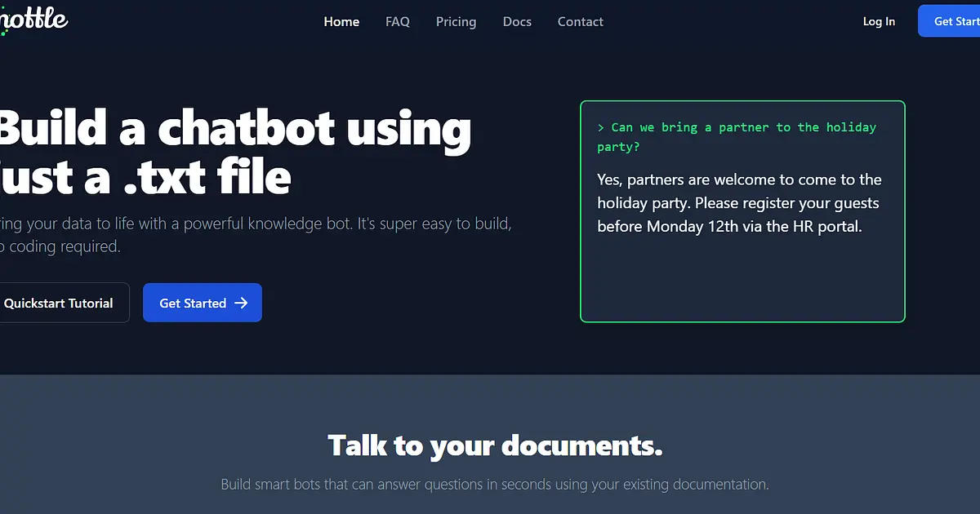Image resolution: width=980 pixels, height=514 pixels.
Task: Open the Quickstart Tutorial
Action: (x=64, y=303)
